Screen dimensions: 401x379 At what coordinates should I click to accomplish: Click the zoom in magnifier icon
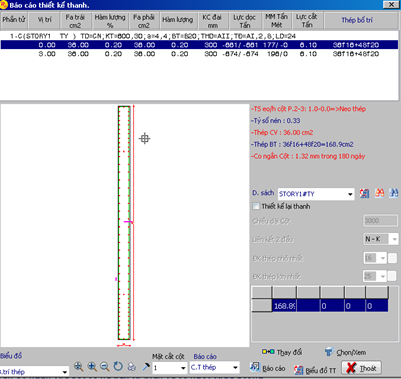click(92, 367)
